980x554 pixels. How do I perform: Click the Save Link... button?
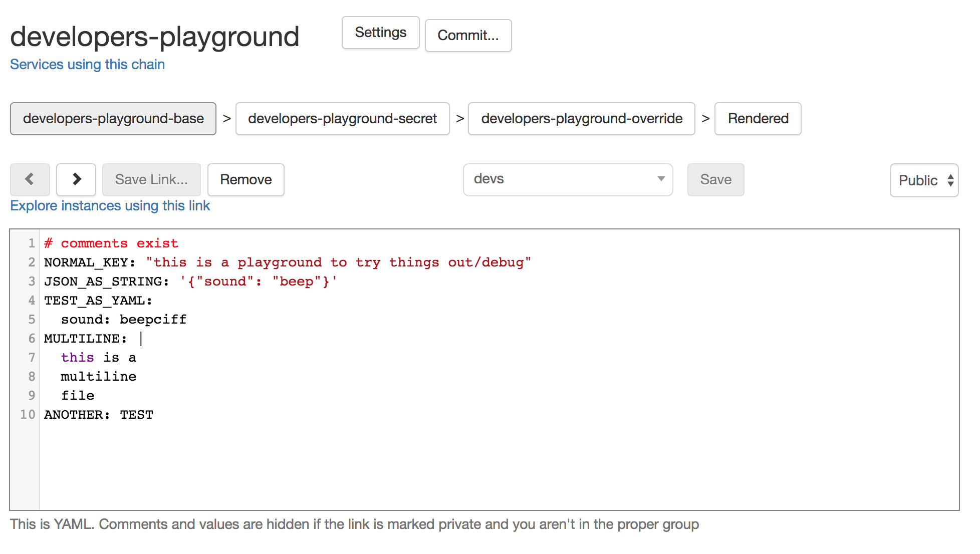click(151, 180)
